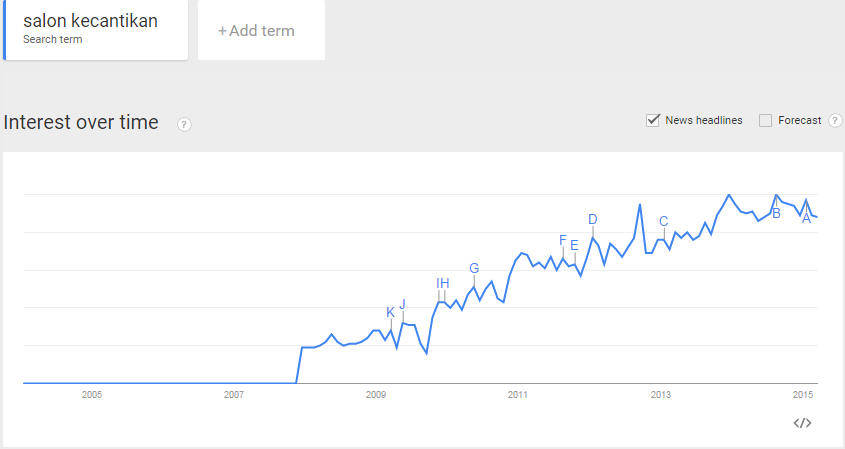Open news headline marker J
The image size is (845, 449).
click(403, 305)
